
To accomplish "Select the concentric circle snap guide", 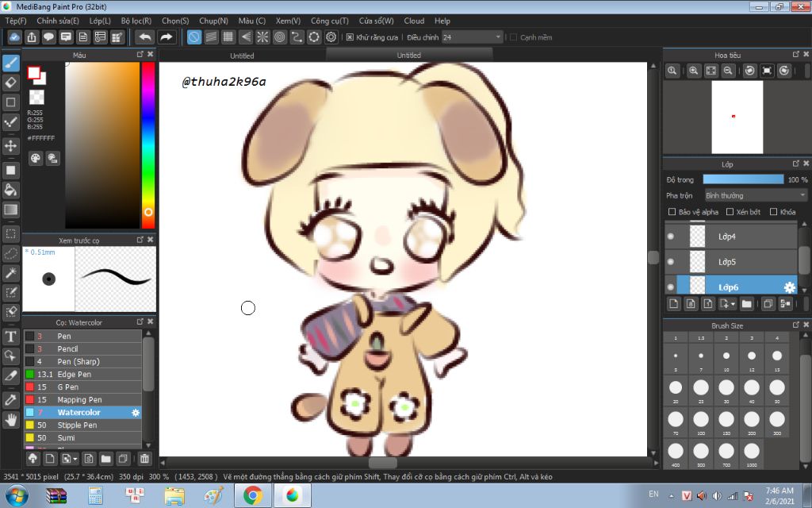I will click(x=280, y=37).
